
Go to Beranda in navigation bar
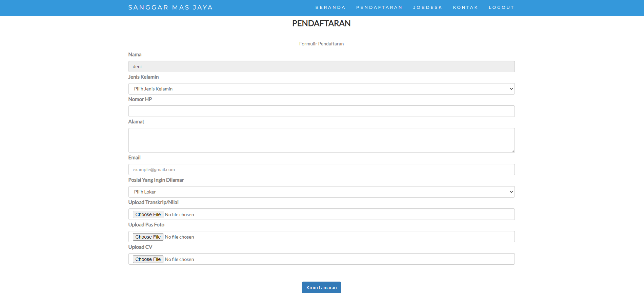(330, 7)
